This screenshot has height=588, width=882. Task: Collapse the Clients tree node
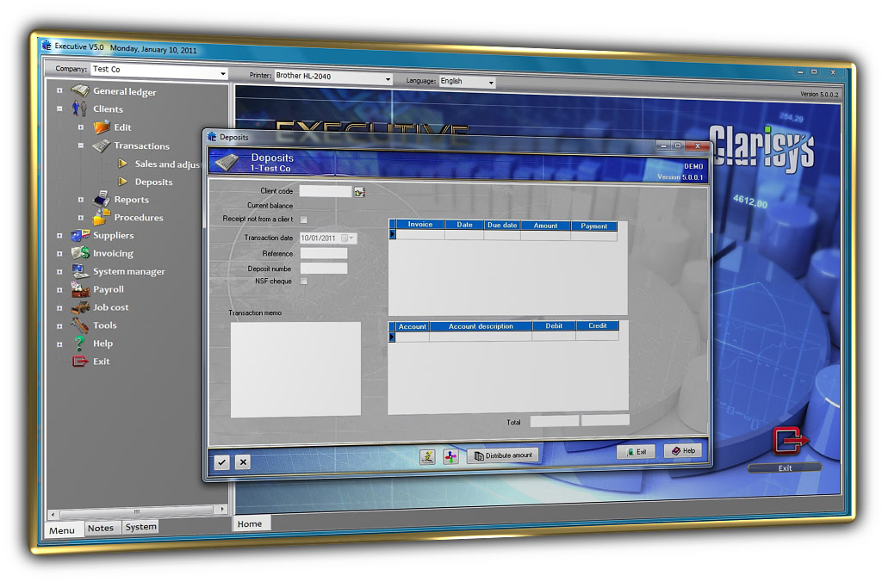[x=59, y=108]
